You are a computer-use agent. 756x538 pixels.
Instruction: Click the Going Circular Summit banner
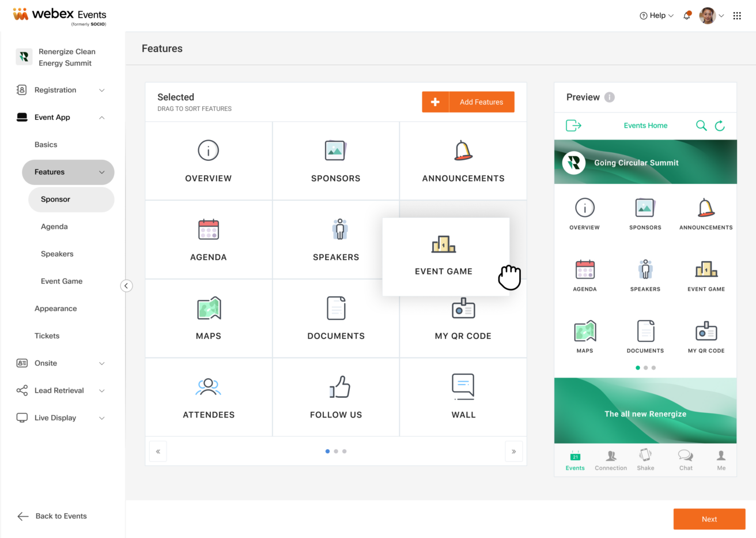click(x=645, y=162)
